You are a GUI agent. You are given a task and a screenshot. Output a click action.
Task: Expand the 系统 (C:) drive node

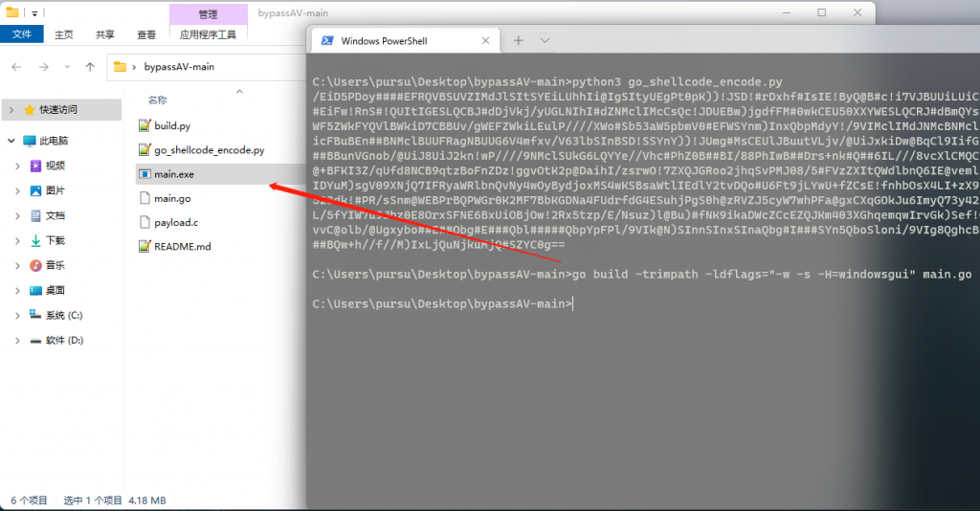click(x=17, y=316)
